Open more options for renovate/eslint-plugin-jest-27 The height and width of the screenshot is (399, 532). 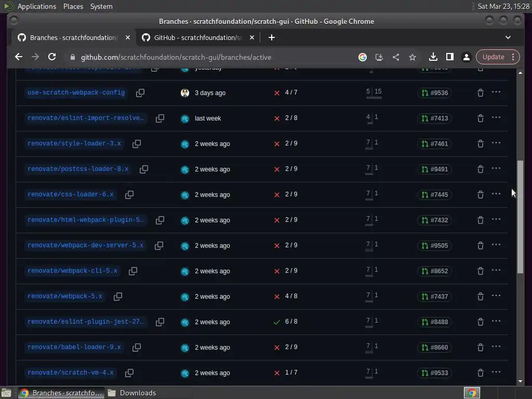[496, 321]
